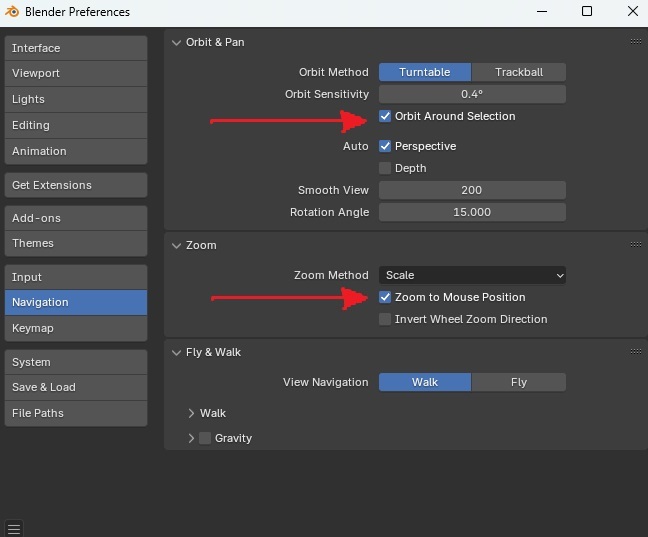
Task: Select the Navigation tab
Action: coord(76,303)
